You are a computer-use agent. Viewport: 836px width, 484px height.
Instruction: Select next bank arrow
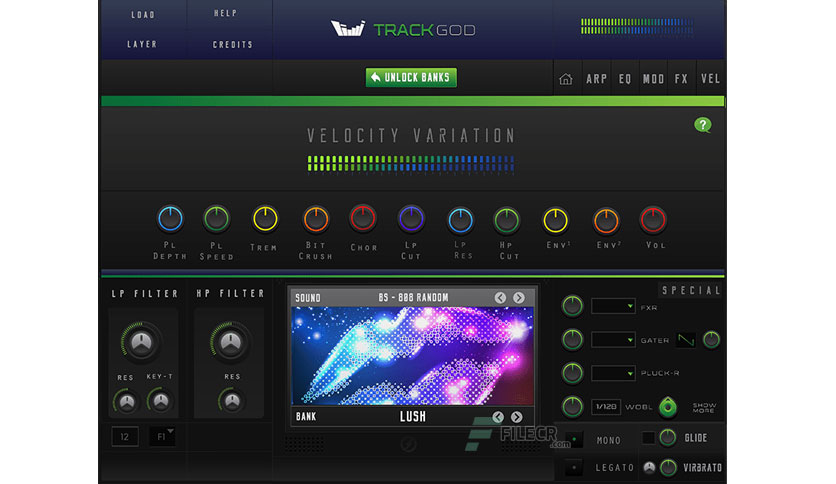(x=517, y=417)
